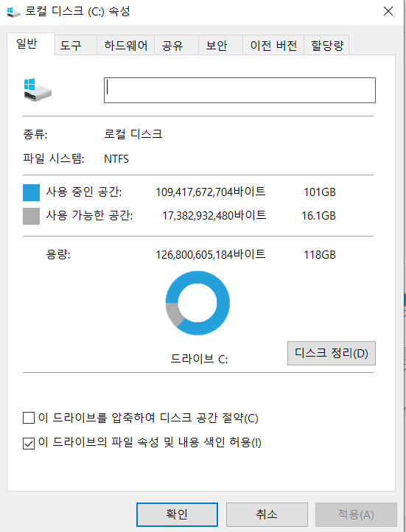406x532 pixels.
Task: Click the 109,417,672,704바이트 used bytes value
Action: (x=211, y=192)
